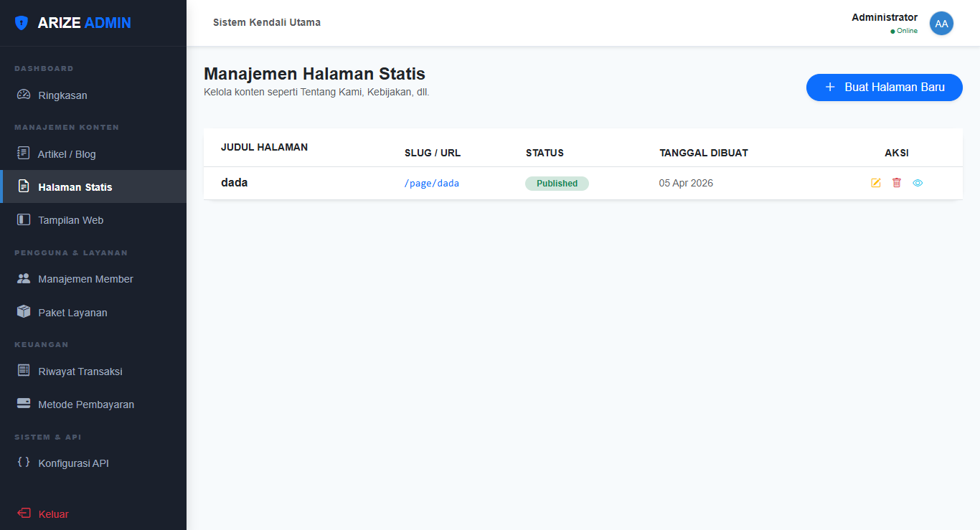Open Halaman Statis menu item
The height and width of the screenshot is (530, 980).
tap(75, 187)
